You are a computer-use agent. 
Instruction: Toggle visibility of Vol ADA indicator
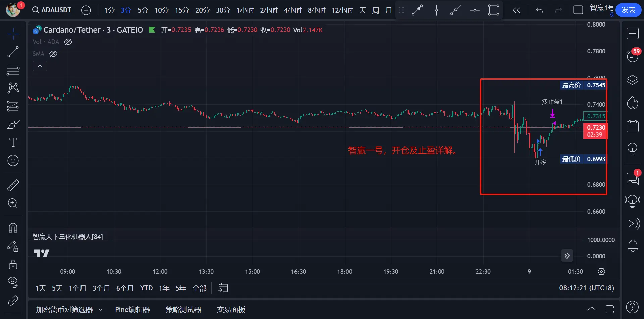68,42
